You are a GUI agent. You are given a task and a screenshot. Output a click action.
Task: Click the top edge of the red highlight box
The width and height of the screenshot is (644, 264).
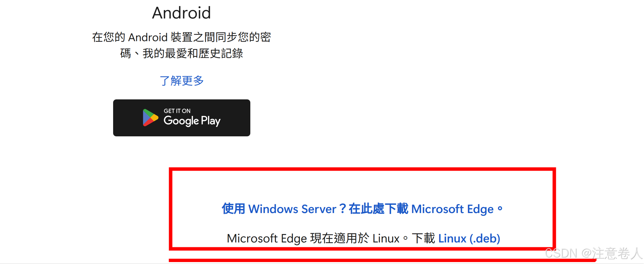(362, 169)
